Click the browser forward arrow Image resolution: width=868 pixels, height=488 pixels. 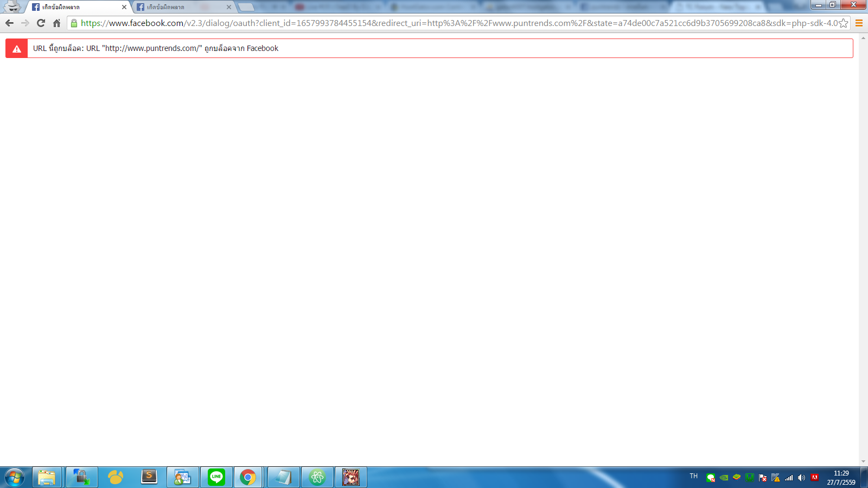tap(25, 23)
